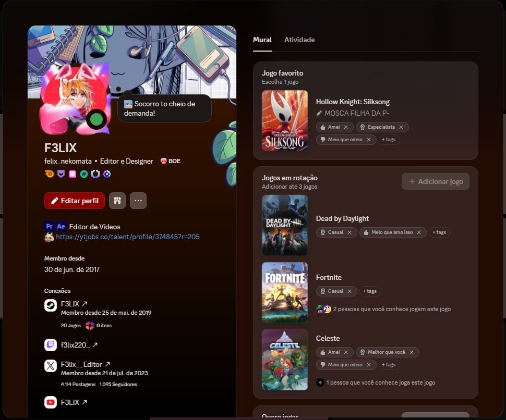This screenshot has height=420, width=506.
Task: Click the emoji in the Socorro status bubble
Action: 128,104
